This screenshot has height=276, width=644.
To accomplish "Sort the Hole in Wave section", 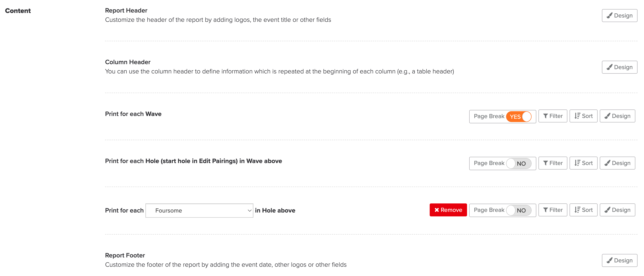I will [x=583, y=163].
